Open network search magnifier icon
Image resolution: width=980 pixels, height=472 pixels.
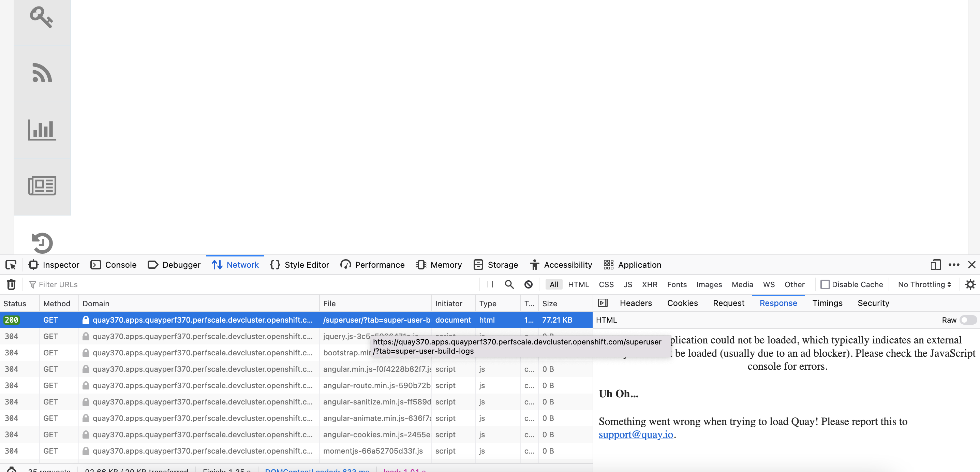point(509,284)
